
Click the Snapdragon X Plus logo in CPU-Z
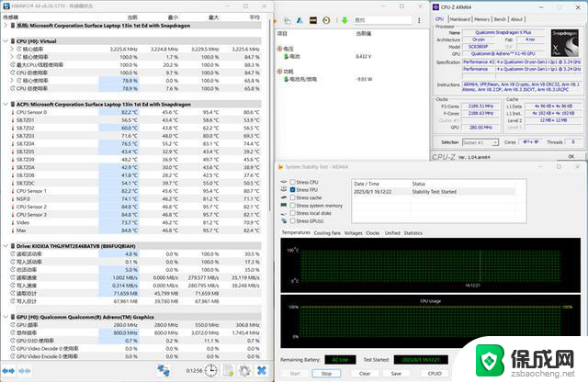click(565, 43)
